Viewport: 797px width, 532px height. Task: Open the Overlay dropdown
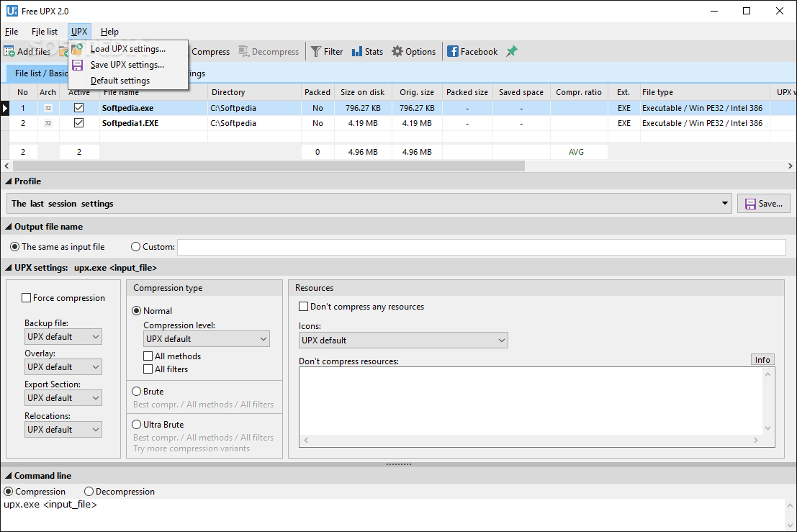[x=63, y=367]
